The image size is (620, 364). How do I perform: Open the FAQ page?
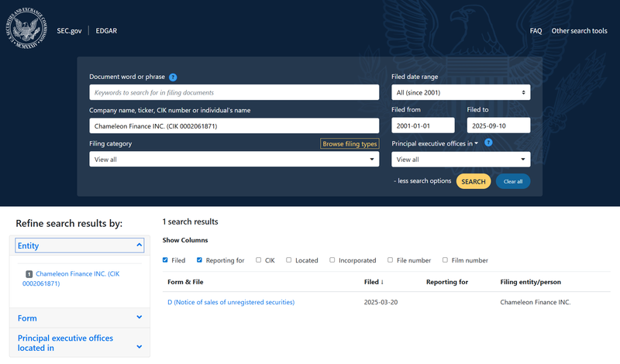(x=536, y=31)
